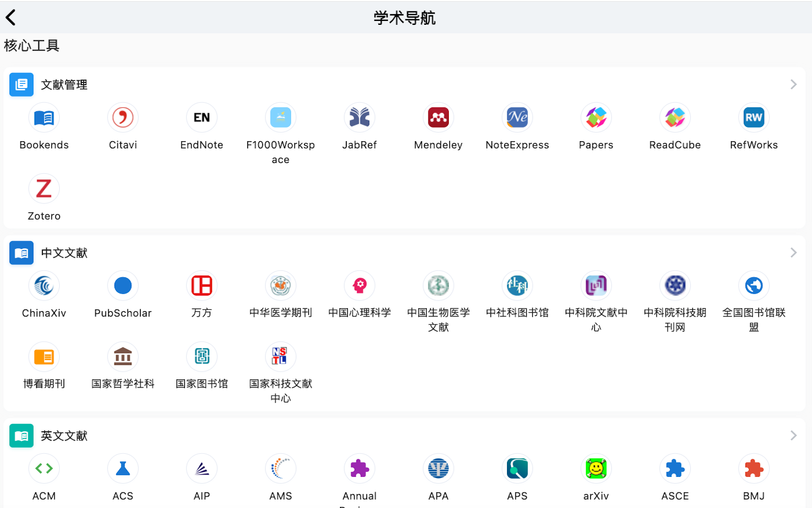Click the 英文文献 section title

click(x=64, y=436)
